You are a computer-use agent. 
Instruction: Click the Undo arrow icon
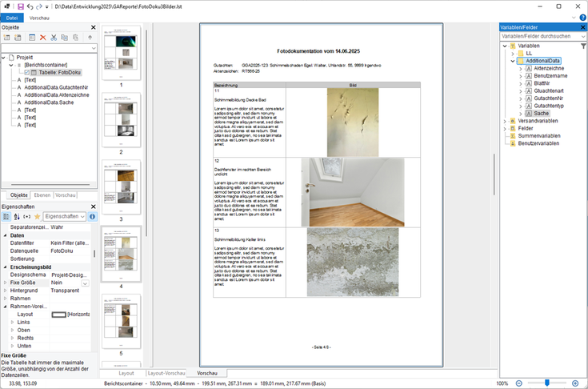tap(30, 6)
